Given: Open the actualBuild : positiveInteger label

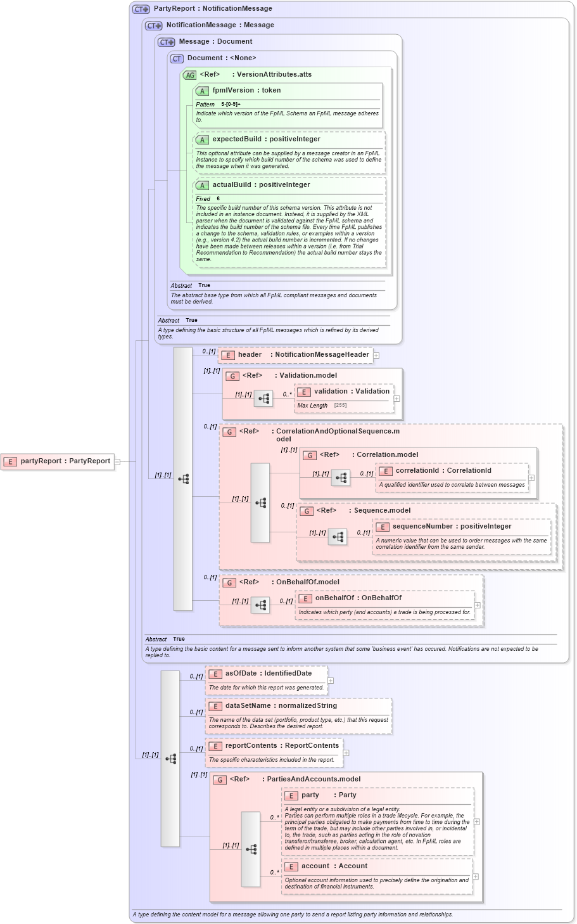Looking at the screenshot, I should tap(261, 185).
